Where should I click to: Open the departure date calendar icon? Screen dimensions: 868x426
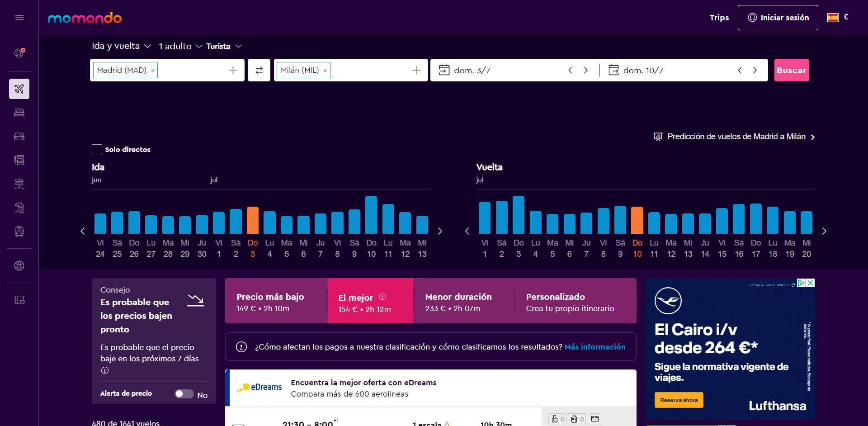click(x=444, y=70)
